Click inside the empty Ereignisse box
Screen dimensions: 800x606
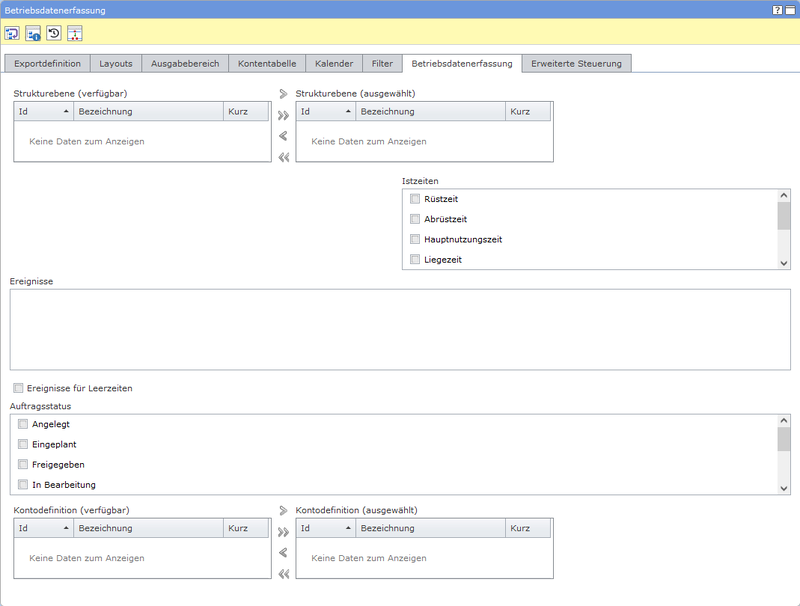click(398, 330)
